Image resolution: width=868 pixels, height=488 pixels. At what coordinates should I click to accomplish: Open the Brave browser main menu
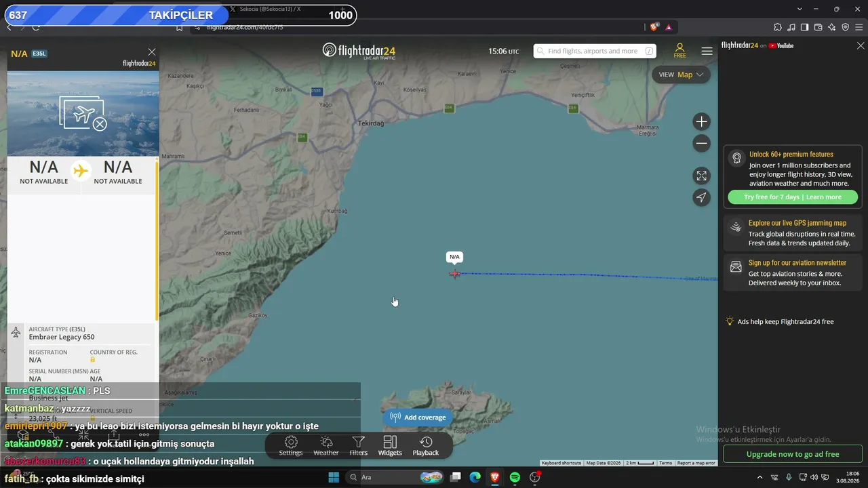(x=859, y=27)
